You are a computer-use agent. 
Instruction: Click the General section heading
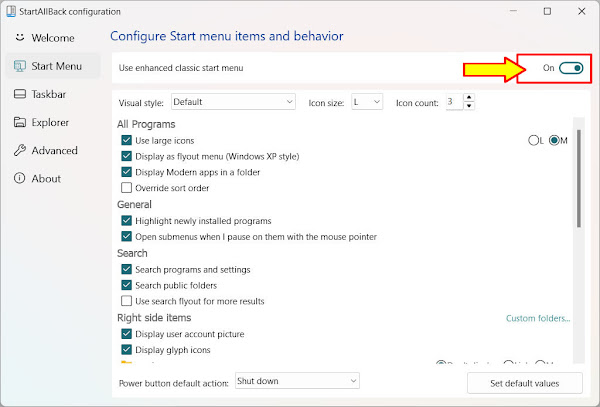[134, 205]
